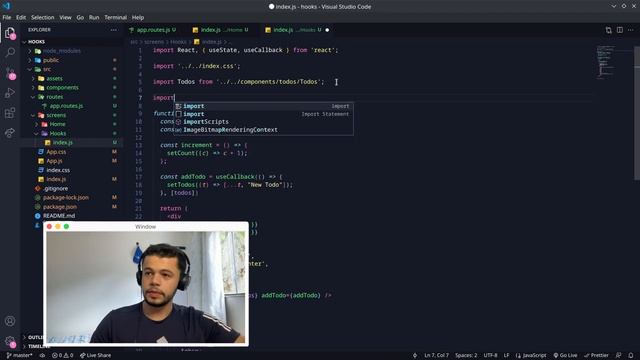Open the View menu
This screenshot has width=640, height=360.
click(x=65, y=18)
